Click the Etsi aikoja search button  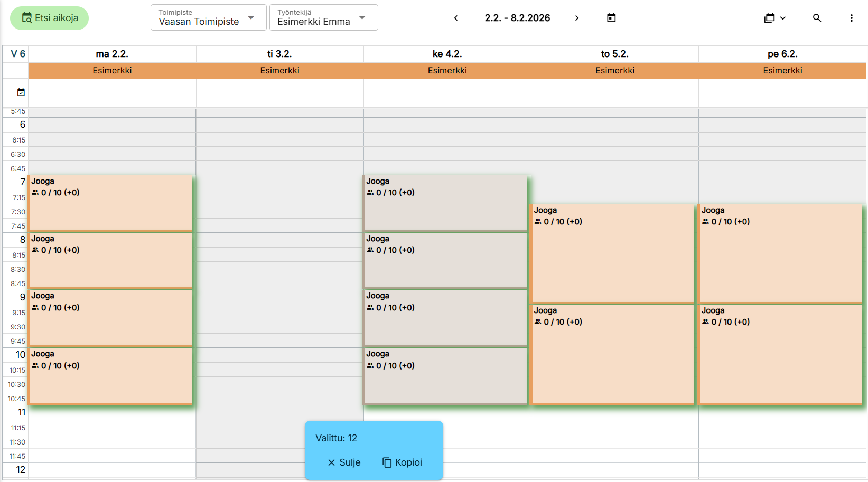[49, 18]
